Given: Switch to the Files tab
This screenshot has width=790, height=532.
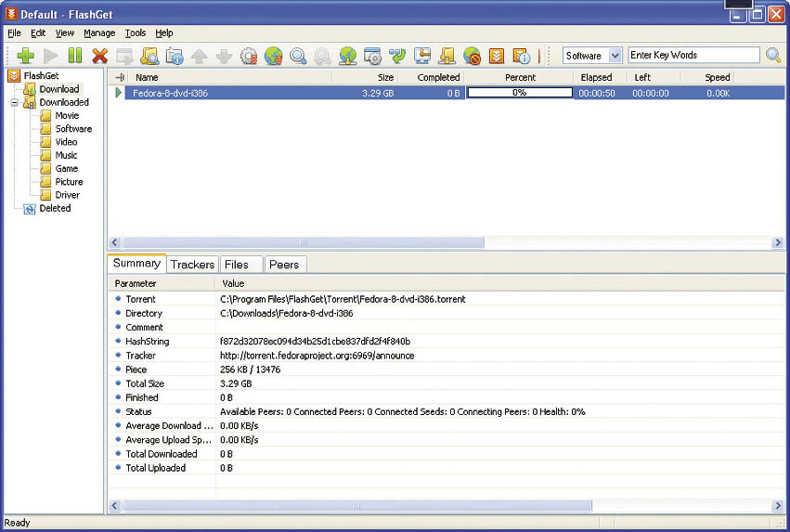Looking at the screenshot, I should (x=241, y=265).
